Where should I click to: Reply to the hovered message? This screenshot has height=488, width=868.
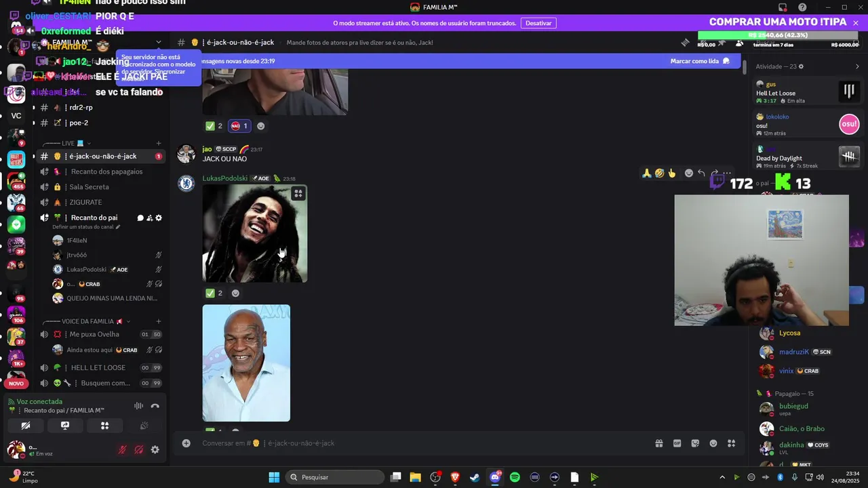(701, 174)
